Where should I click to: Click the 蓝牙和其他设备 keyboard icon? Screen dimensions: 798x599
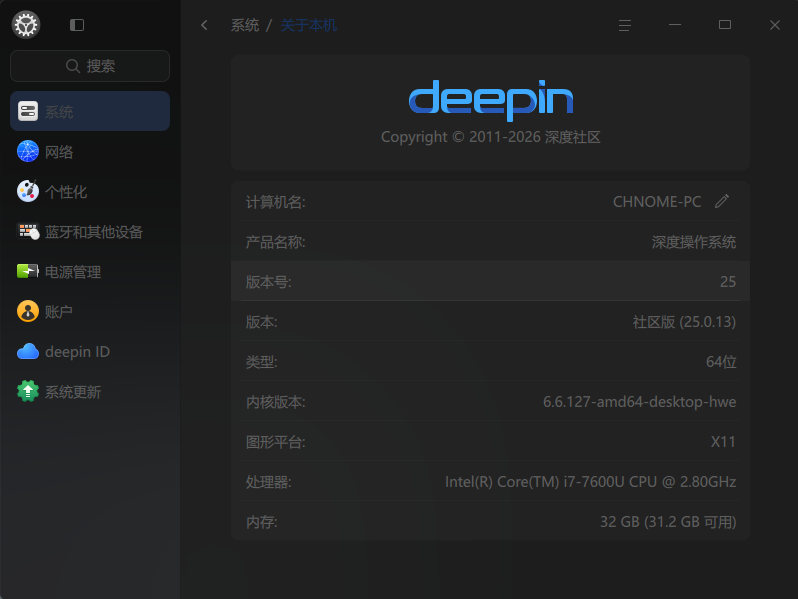pyautogui.click(x=28, y=232)
